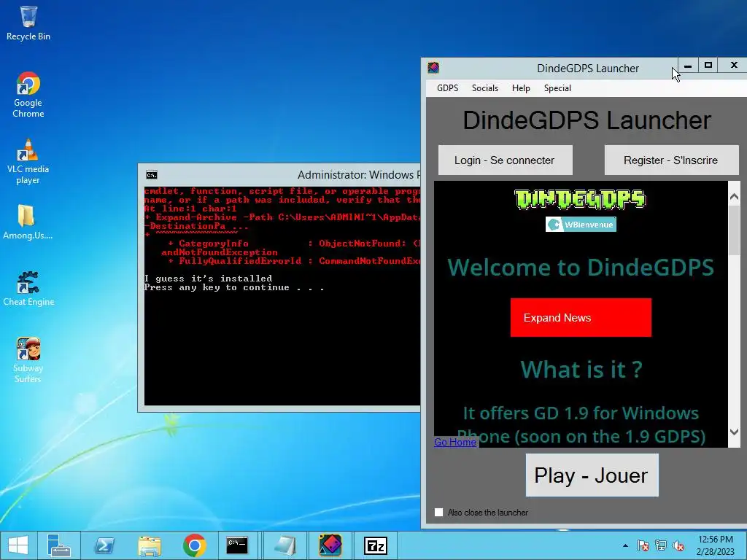Click the red Expand News button

tap(581, 318)
